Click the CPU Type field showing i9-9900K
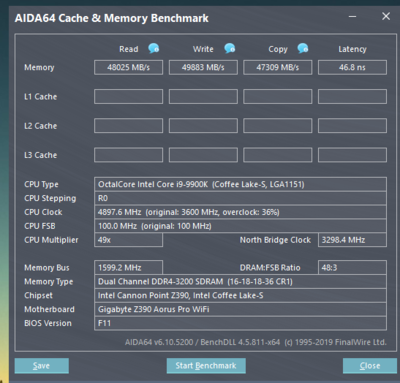Viewport: 400px width, 383px height. click(240, 184)
